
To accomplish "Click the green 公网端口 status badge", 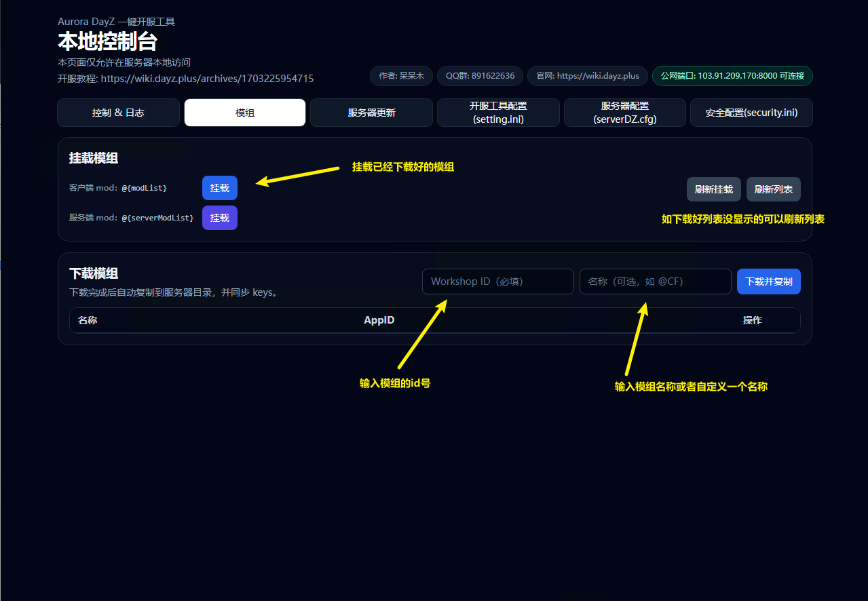I will point(732,76).
